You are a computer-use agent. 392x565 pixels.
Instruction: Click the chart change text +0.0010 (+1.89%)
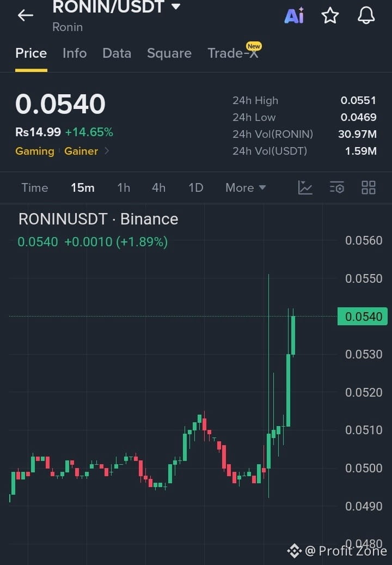click(x=116, y=242)
